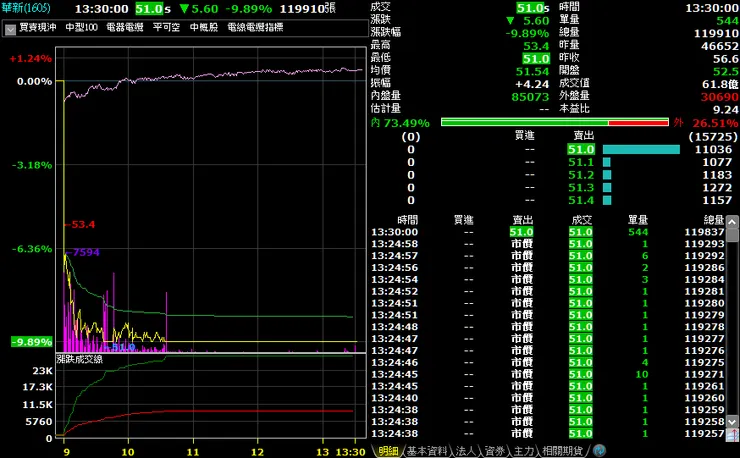The height and width of the screenshot is (458, 740).
Task: Click the 張跌成交線 sub-chart label
Action: tap(80, 359)
